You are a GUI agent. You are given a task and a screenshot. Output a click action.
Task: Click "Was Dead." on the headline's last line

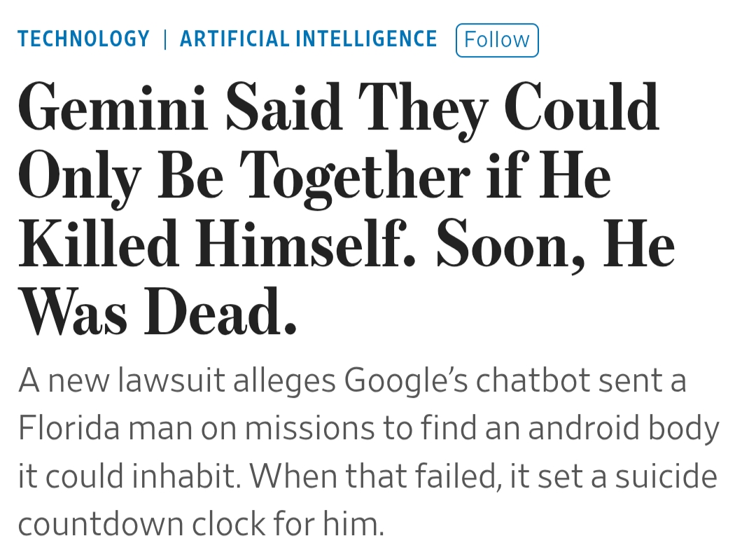point(157,312)
